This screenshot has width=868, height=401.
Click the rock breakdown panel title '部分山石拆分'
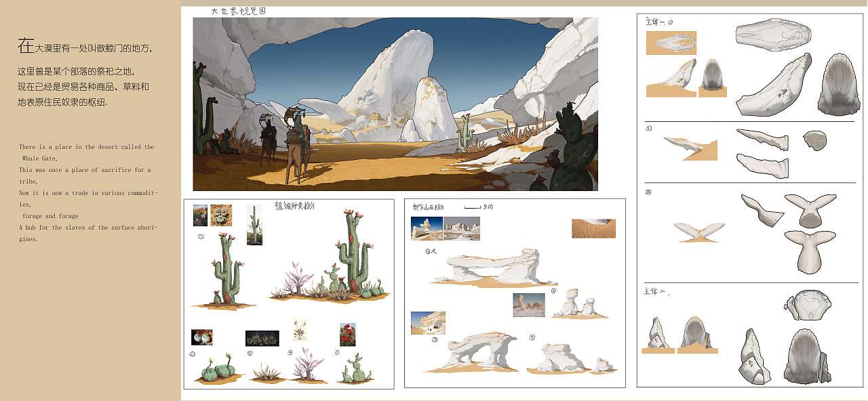tap(428, 206)
